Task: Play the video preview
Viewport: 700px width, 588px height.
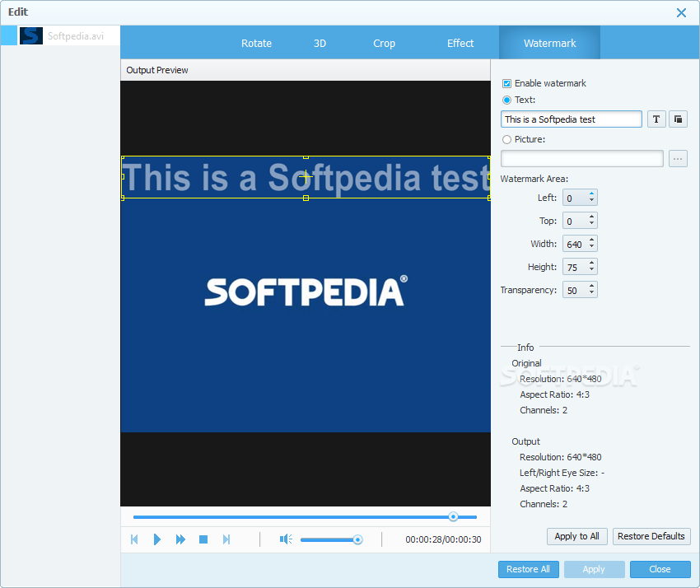Action: (x=156, y=539)
